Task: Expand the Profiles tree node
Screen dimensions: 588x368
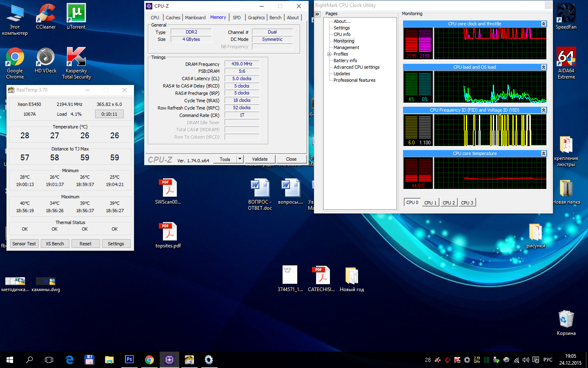Action: pyautogui.click(x=329, y=54)
